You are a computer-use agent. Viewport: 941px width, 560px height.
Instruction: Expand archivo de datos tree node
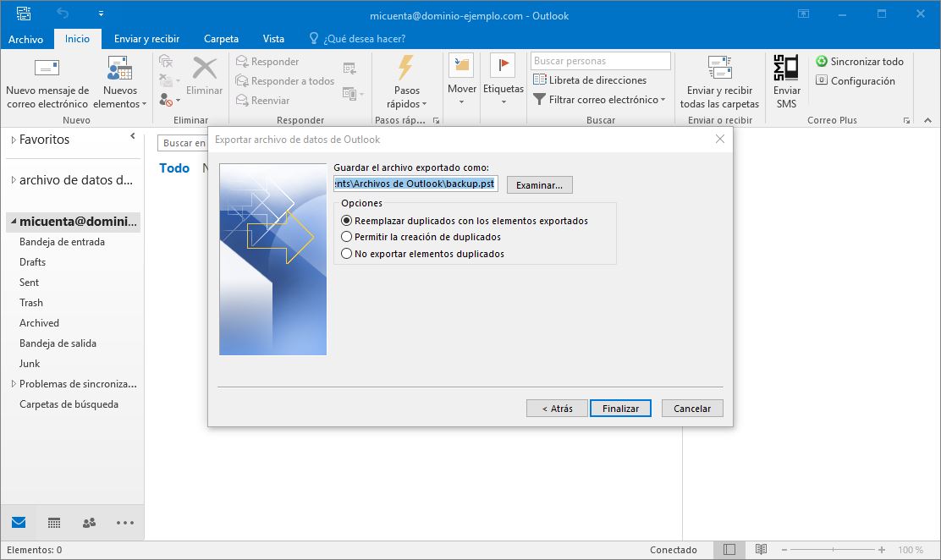tap(14, 180)
